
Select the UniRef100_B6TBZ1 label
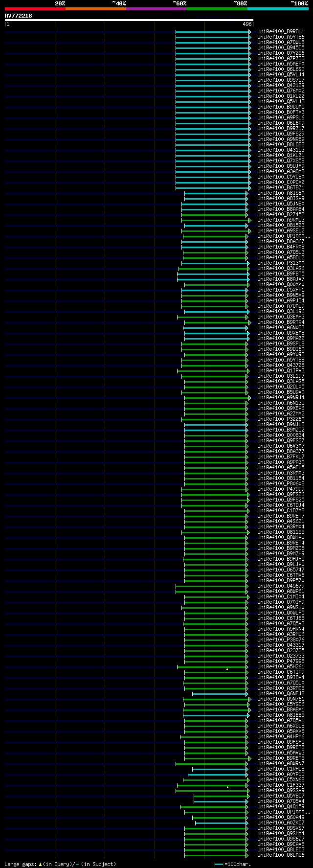coord(281,188)
